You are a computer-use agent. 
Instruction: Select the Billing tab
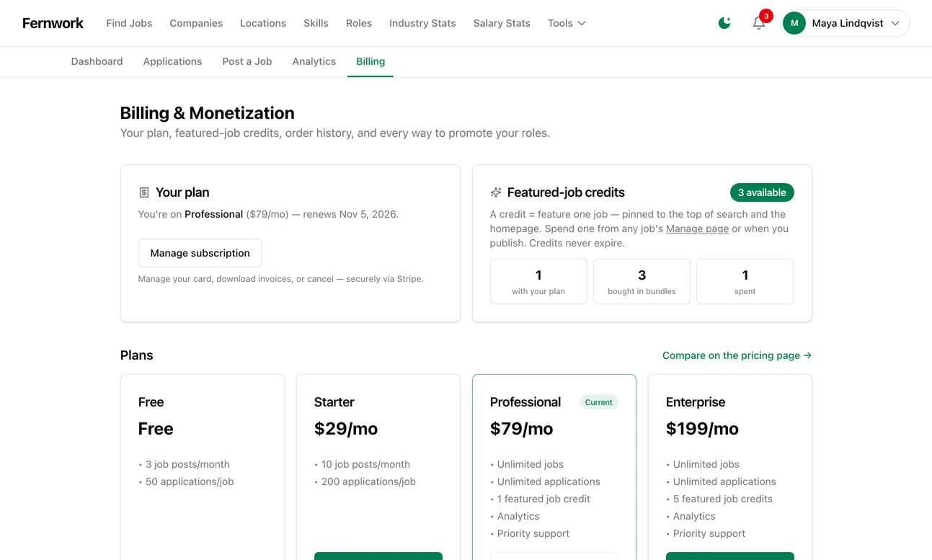tap(370, 62)
